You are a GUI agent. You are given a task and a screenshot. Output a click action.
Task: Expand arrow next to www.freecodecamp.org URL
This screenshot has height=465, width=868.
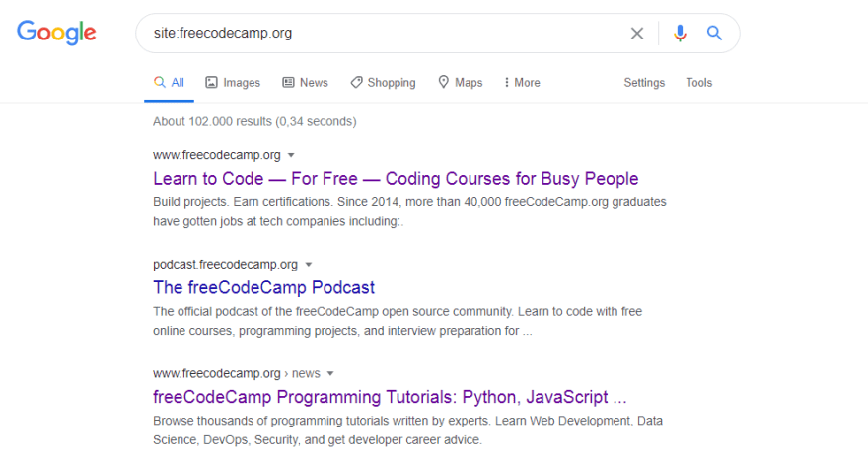pos(292,155)
